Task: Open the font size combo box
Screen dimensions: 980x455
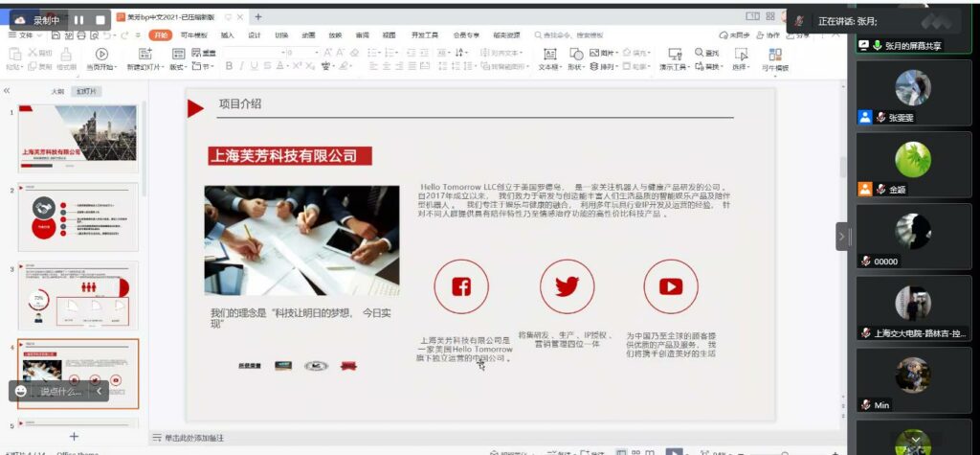Action: coord(303,54)
